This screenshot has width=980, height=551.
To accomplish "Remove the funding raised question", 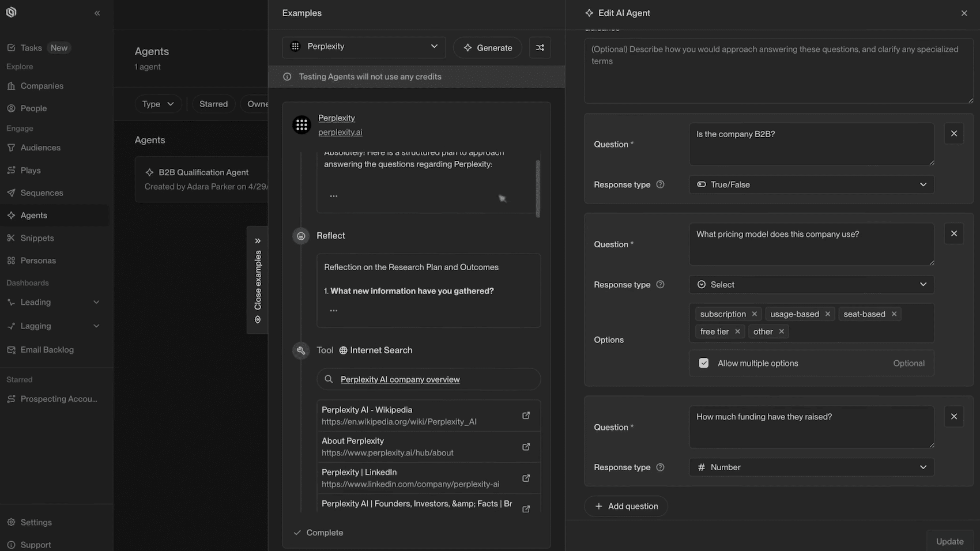I will [954, 416].
